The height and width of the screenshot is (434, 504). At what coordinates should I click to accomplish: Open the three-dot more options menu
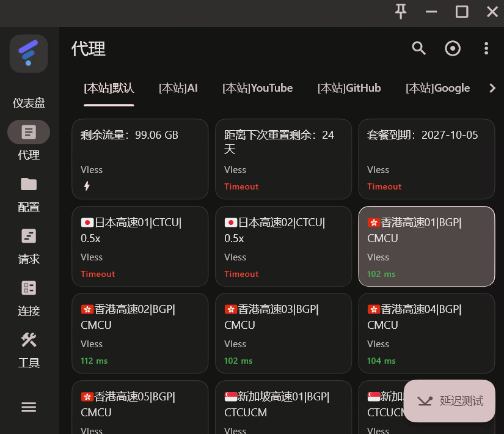point(486,48)
